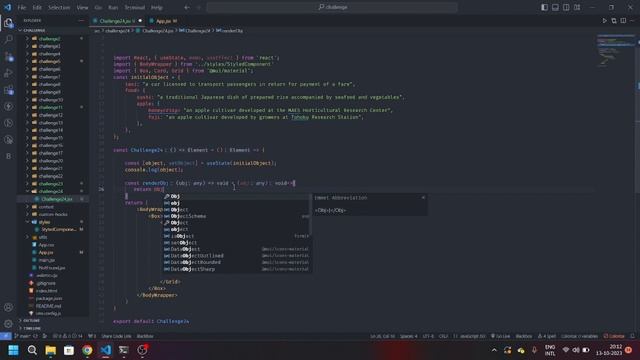Click the Run Code play icon
Screen dimensions: 640x360
tap(604, 20)
